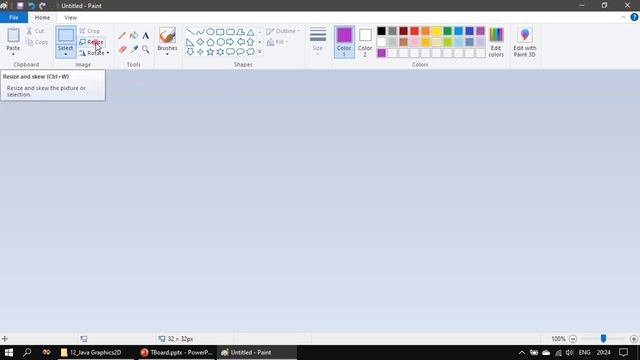640x360 pixels.
Task: Click the zoom slider thumb
Action: click(603, 338)
